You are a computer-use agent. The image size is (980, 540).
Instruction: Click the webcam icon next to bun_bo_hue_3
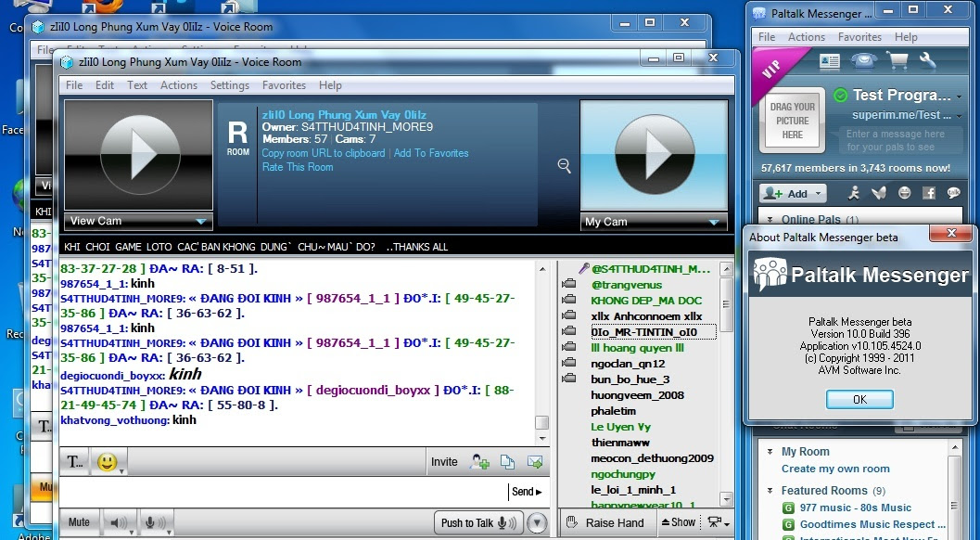568,379
